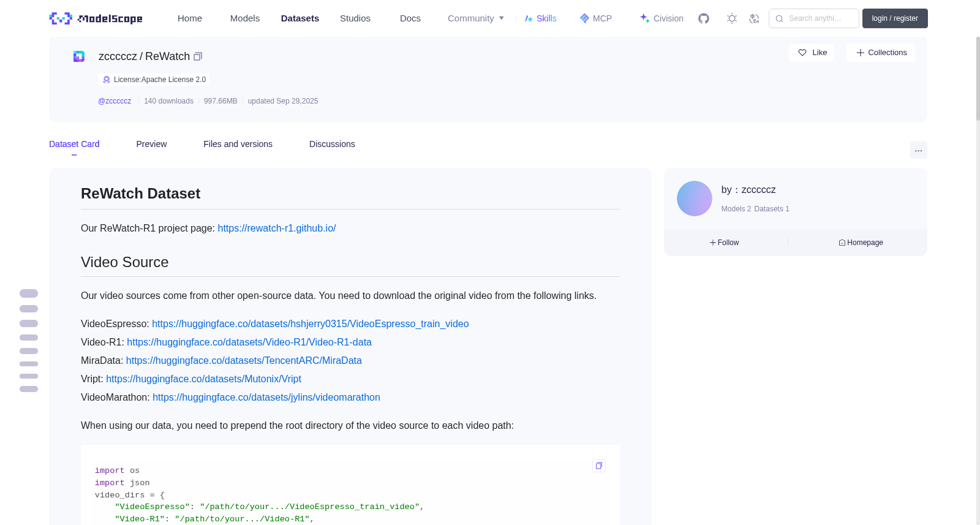Add the dataset to Collections
Image resolution: width=980 pixels, height=525 pixels.
point(881,53)
